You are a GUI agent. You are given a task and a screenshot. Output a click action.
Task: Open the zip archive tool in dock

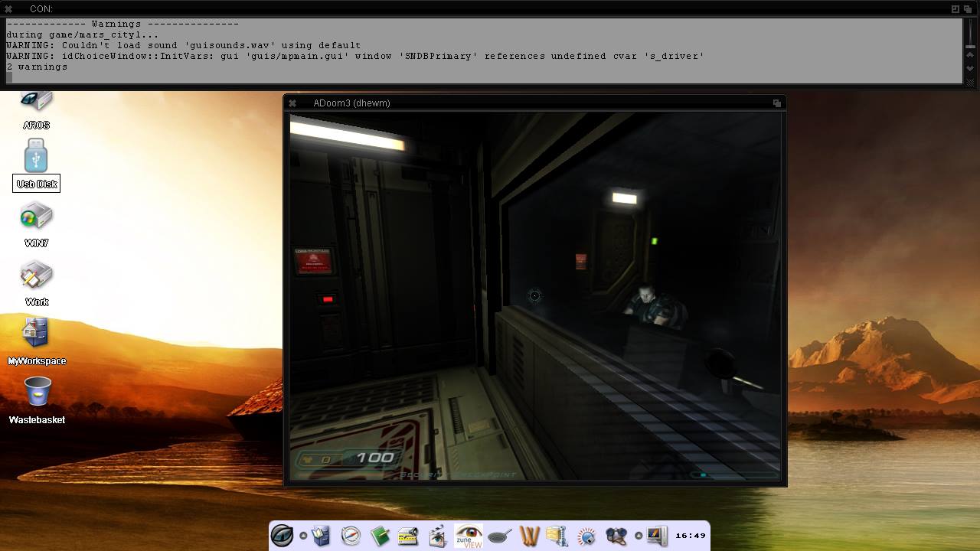(x=557, y=536)
